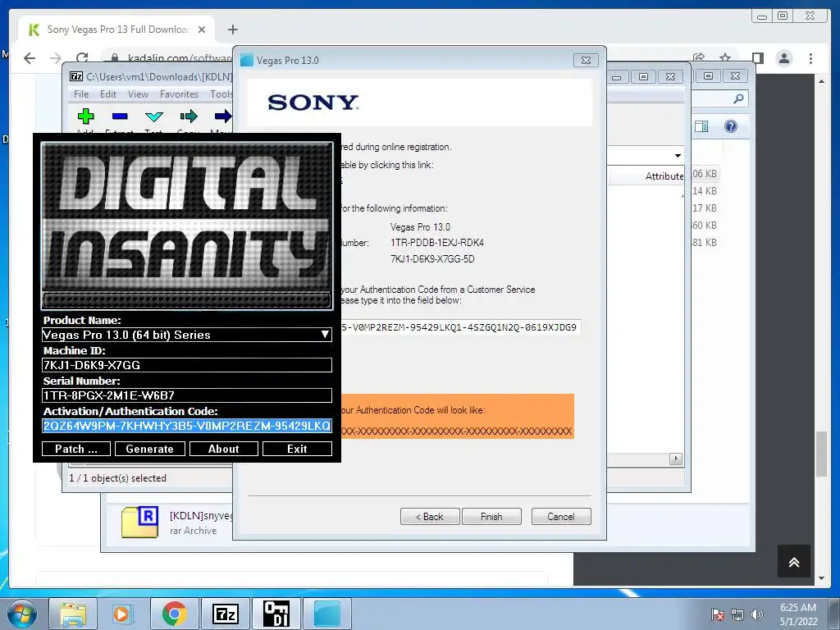Viewport: 840px width, 630px height.
Task: Click the Attribute column header in the 7-Zip list
Action: point(664,176)
